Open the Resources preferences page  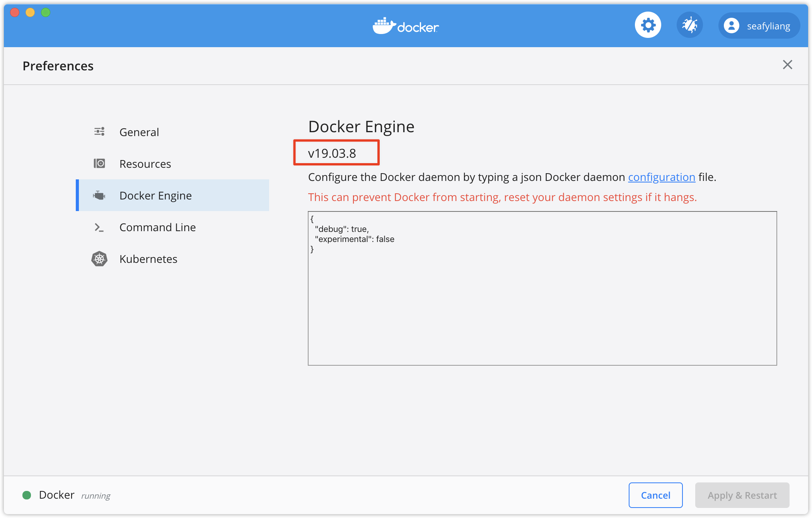pyautogui.click(x=145, y=163)
